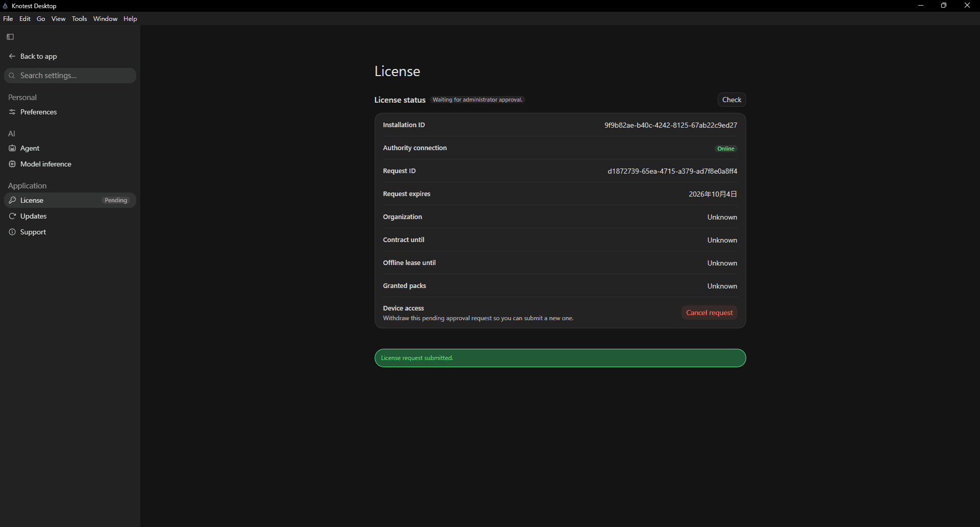This screenshot has height=527, width=980.
Task: Open the Support settings page
Action: (70, 232)
